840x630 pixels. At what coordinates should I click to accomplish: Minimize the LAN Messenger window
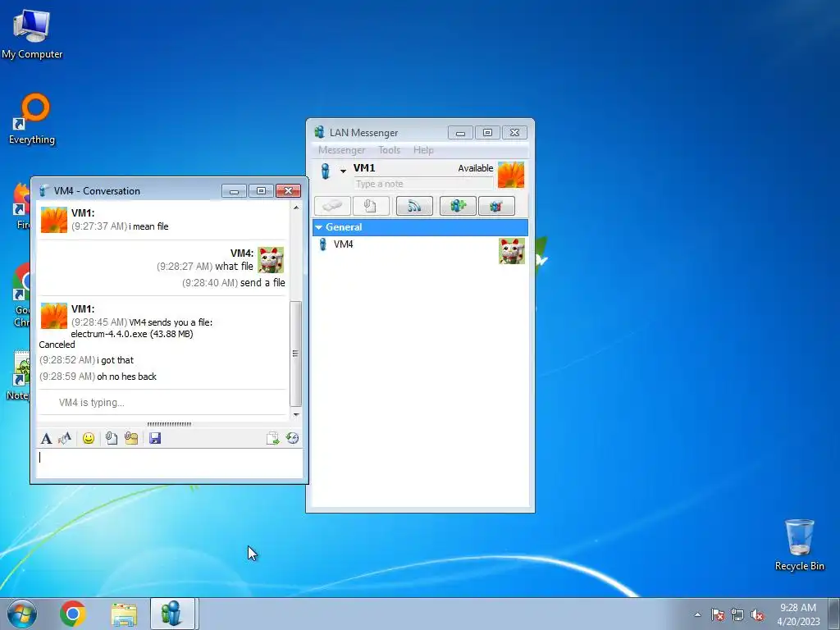tap(460, 132)
